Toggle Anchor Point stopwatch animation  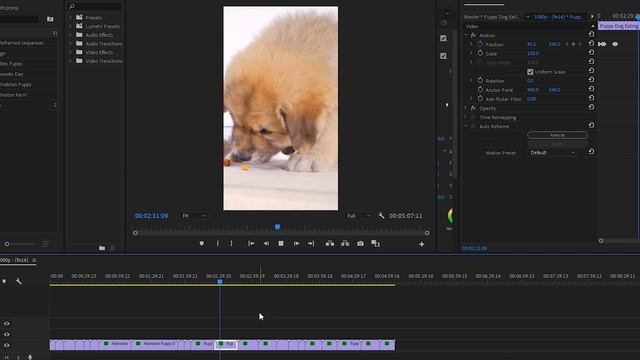pyautogui.click(x=480, y=89)
